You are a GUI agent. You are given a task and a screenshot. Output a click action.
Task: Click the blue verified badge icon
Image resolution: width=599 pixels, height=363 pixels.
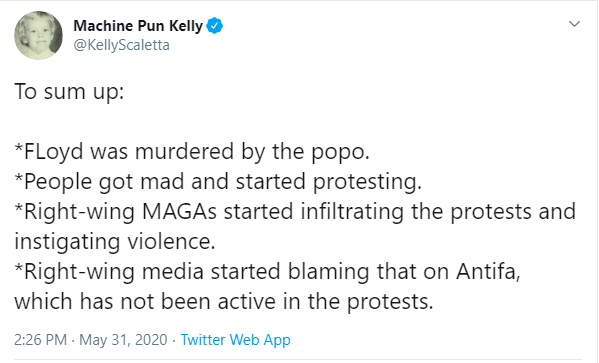point(215,26)
